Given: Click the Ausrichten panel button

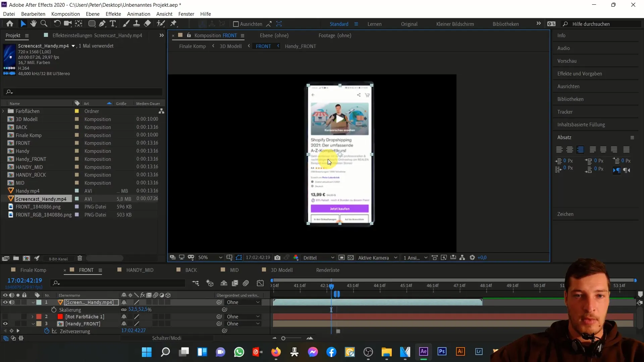Looking at the screenshot, I should click(x=569, y=86).
